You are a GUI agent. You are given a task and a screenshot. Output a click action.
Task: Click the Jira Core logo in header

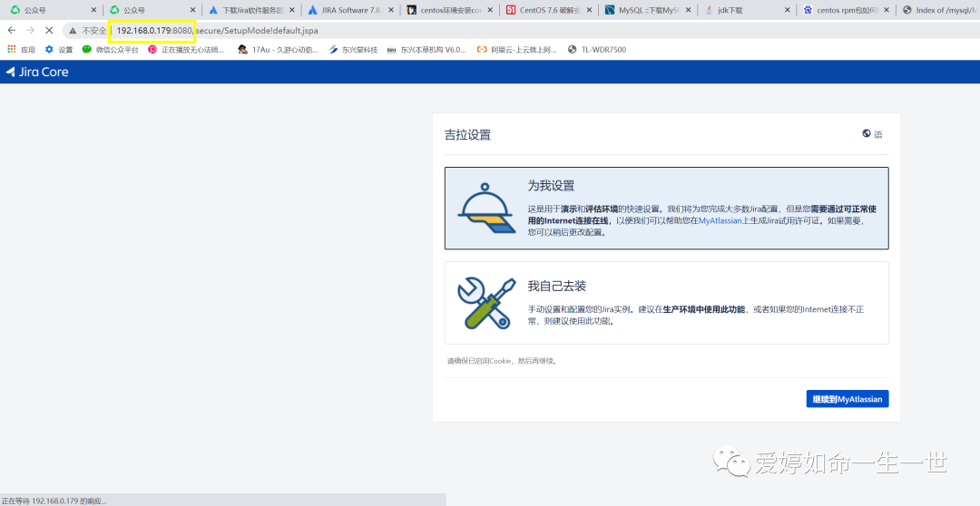coord(37,72)
